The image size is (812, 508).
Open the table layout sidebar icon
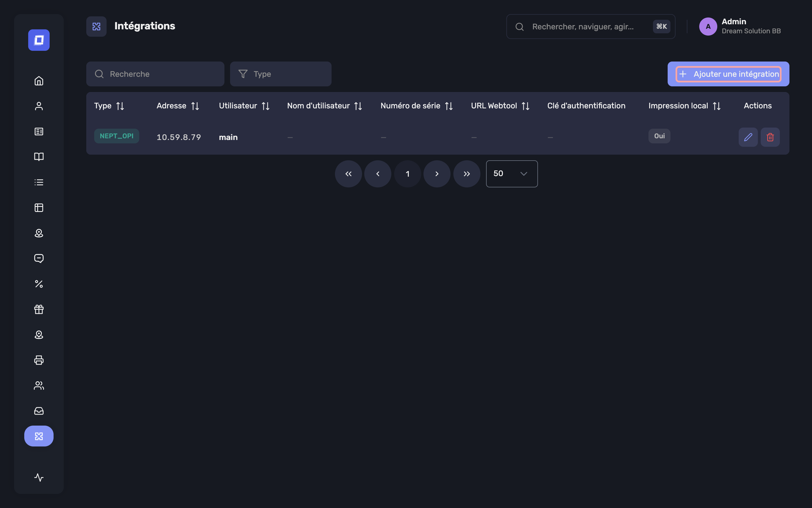(x=39, y=208)
